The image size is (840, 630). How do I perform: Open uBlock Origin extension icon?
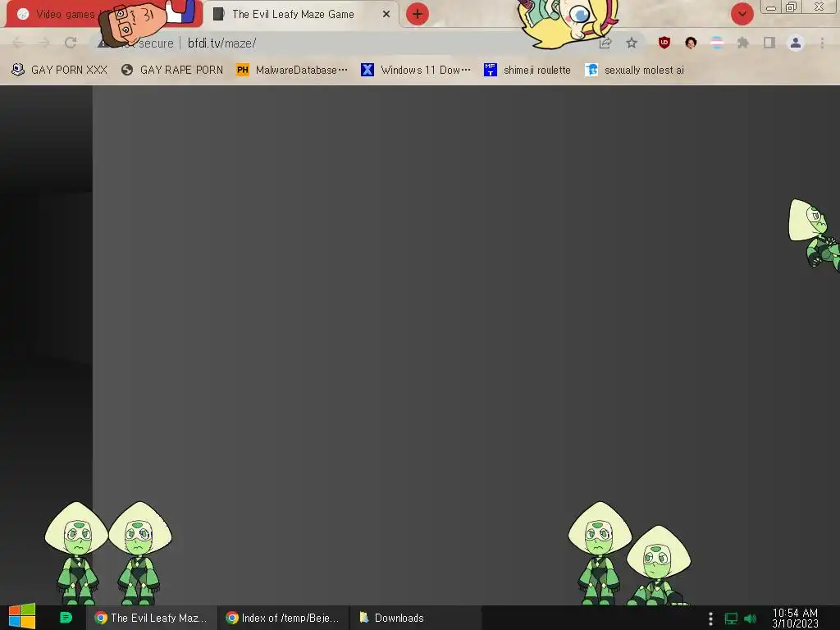click(x=664, y=43)
